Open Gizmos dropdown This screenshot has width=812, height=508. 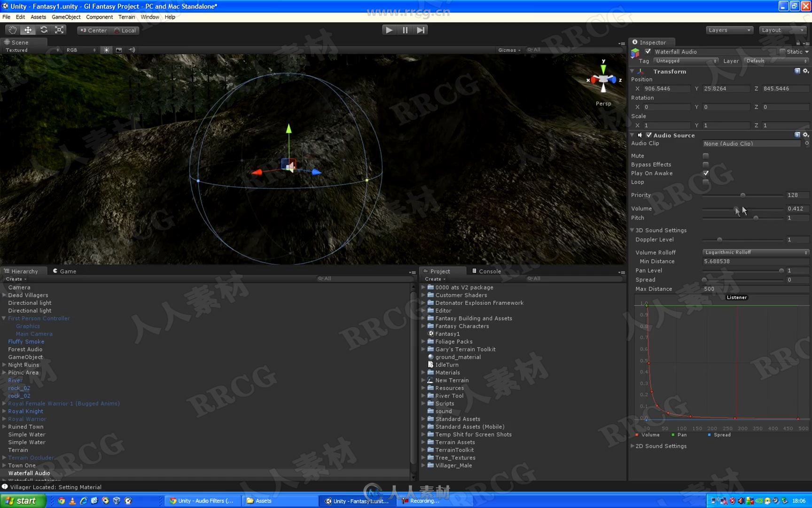509,50
